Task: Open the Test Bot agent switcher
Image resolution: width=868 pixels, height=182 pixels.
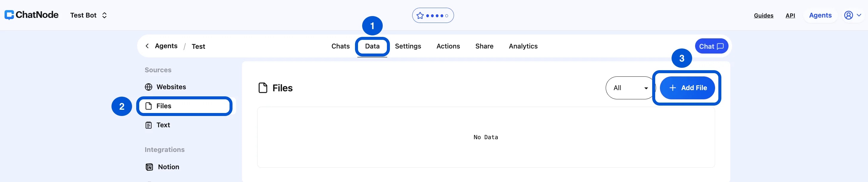Action: pos(89,15)
